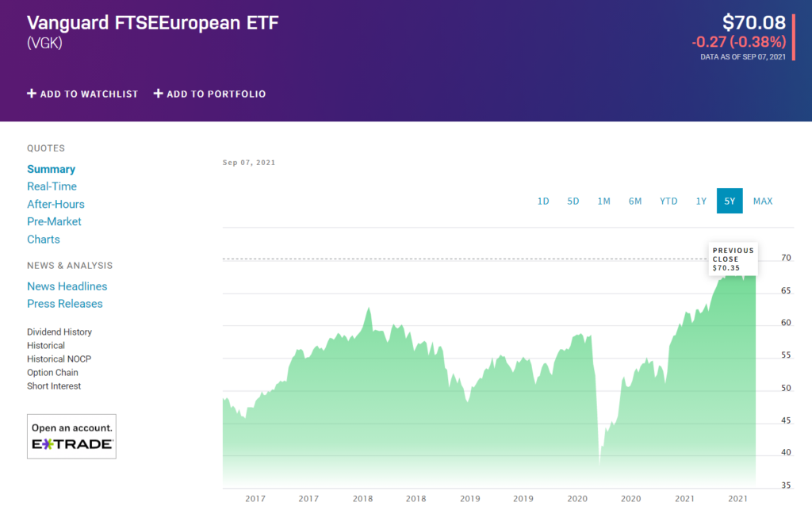
Task: Select the currently active 5Y tab
Action: (729, 201)
